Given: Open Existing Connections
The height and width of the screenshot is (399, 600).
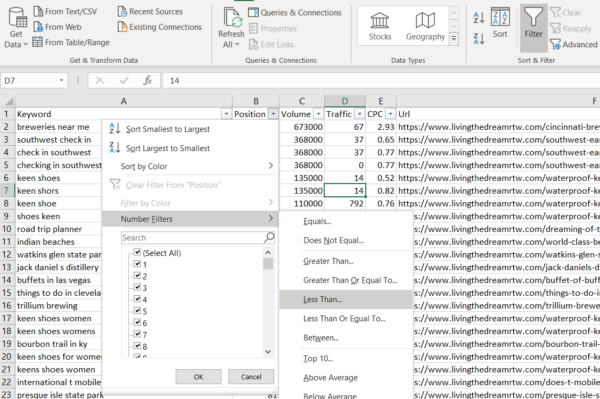Looking at the screenshot, I should click(160, 27).
